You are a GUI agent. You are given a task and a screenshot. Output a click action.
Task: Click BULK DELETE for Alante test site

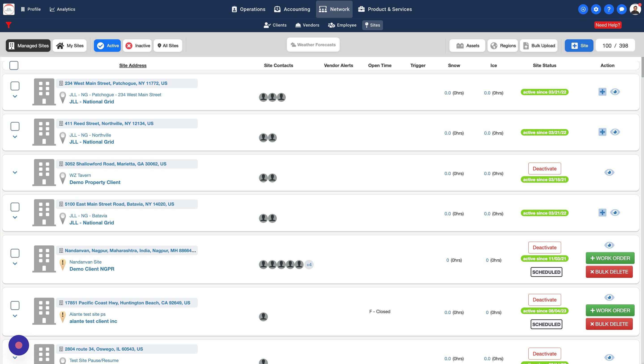point(609,324)
